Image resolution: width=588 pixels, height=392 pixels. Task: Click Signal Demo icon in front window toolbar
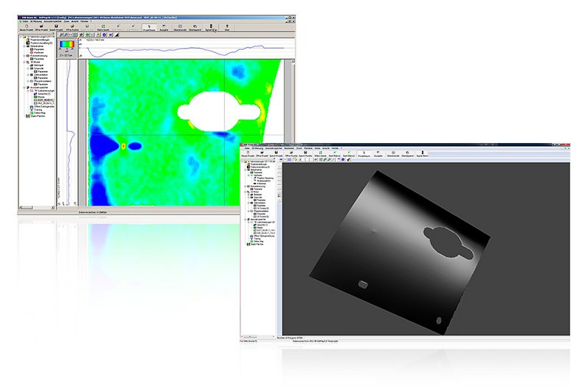pos(423,153)
